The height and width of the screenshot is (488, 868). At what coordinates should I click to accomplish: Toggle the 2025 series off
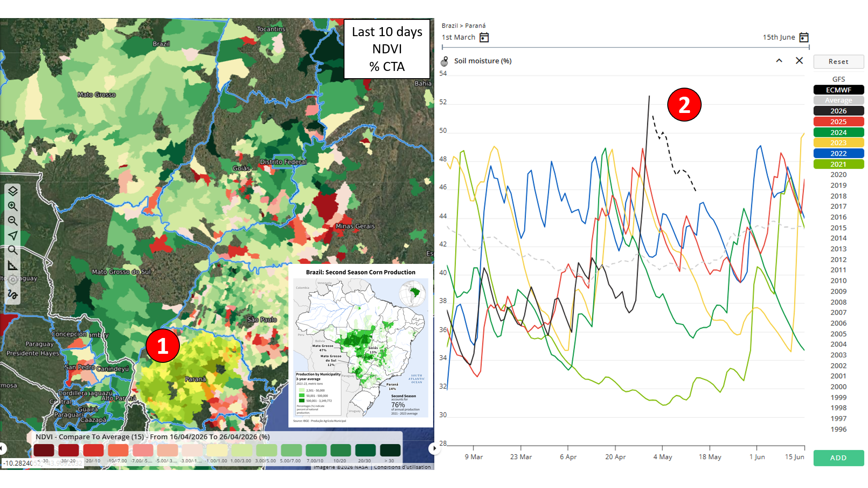point(838,122)
